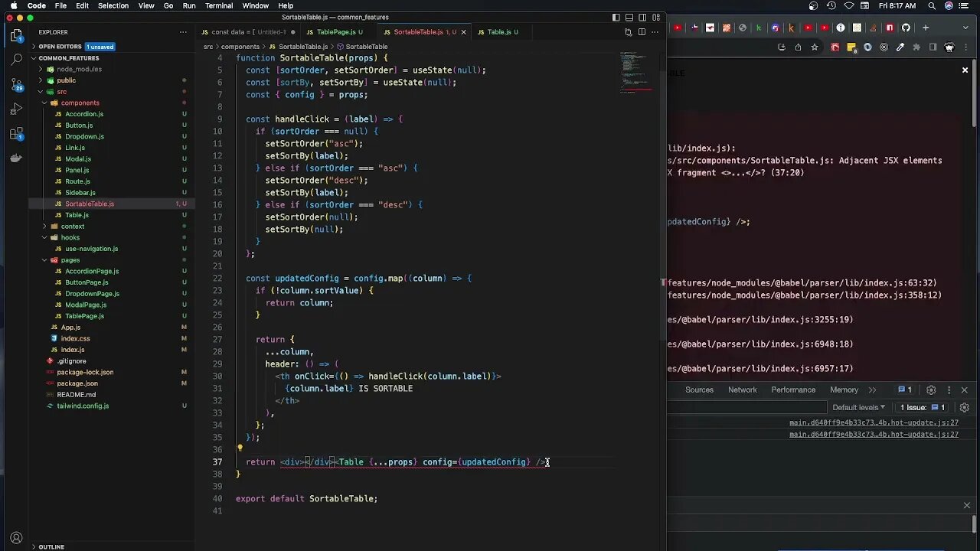The height and width of the screenshot is (551, 980).
Task: Open Run and Debug view
Action: pos(17,109)
